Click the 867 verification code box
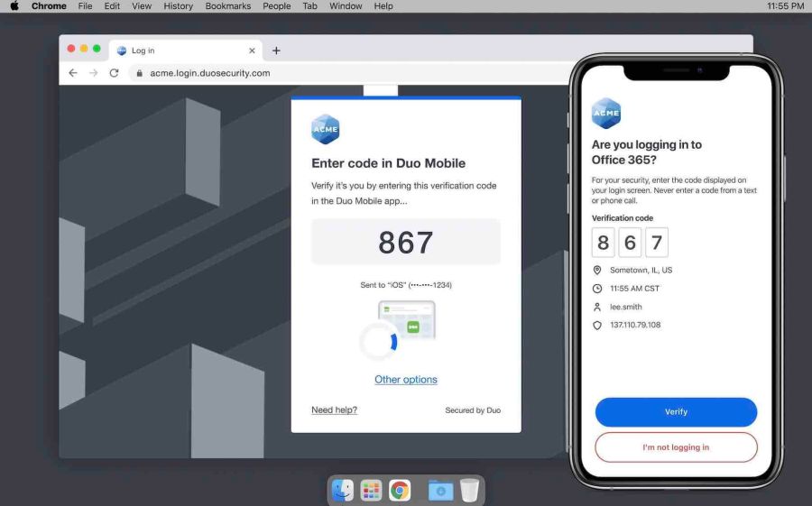812x506 pixels. (405, 242)
